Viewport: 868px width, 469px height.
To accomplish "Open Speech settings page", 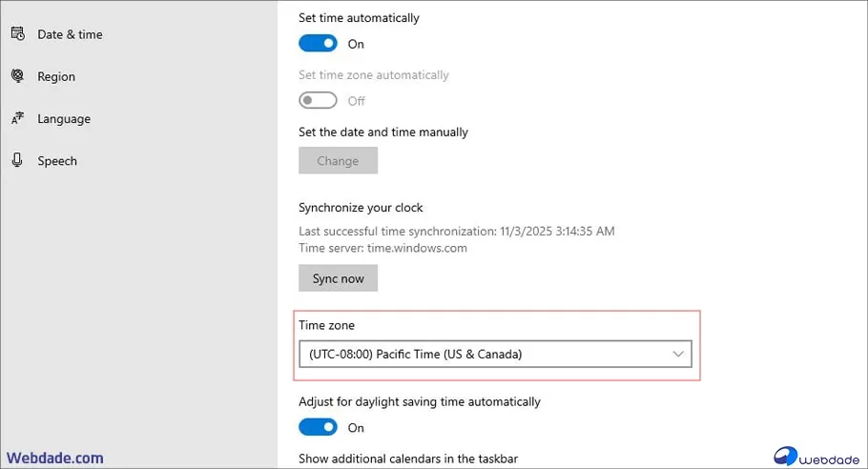I will (57, 161).
